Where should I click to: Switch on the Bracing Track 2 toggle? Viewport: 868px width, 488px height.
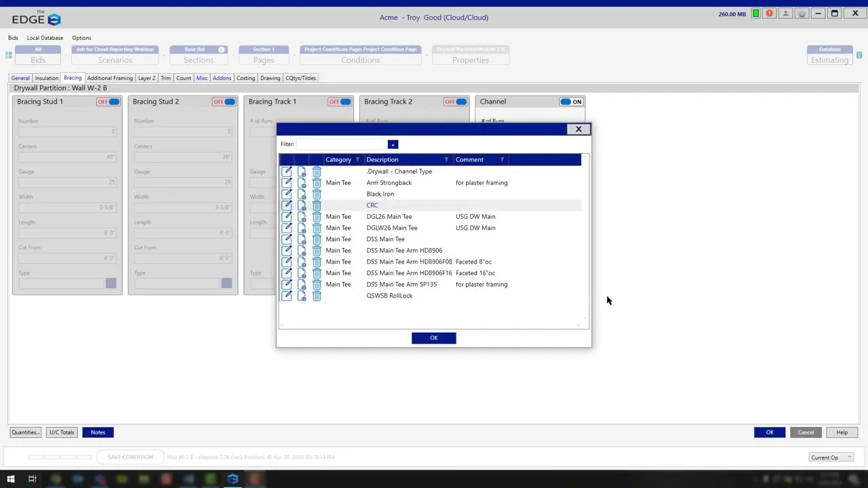pos(455,102)
